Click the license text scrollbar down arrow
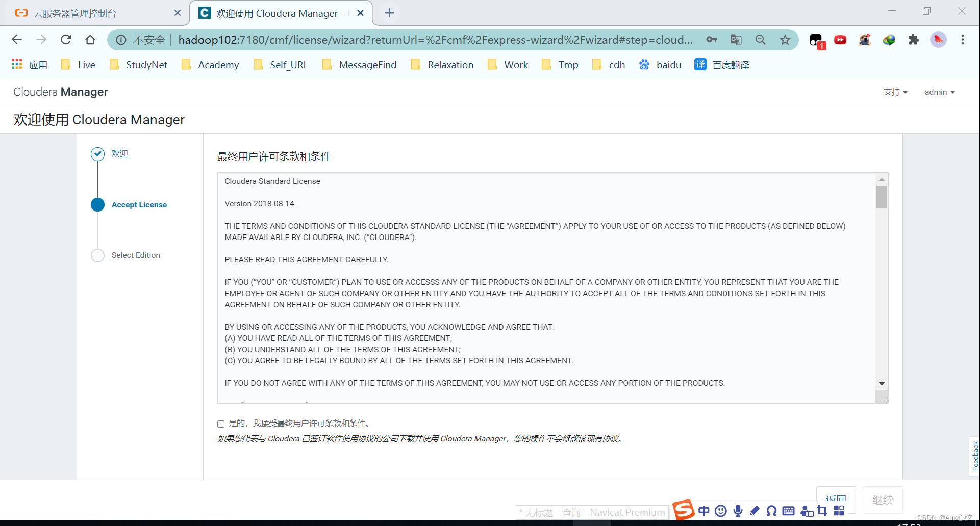The image size is (980, 526). 881,384
